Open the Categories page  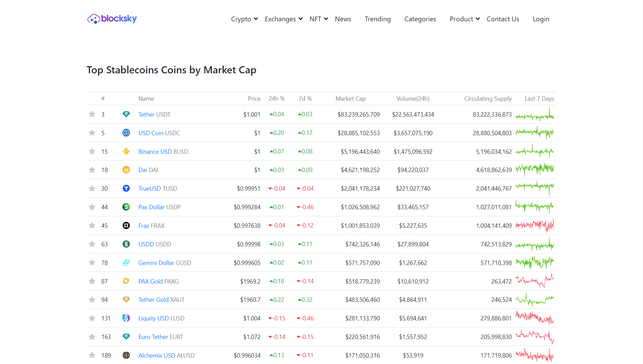pos(420,19)
